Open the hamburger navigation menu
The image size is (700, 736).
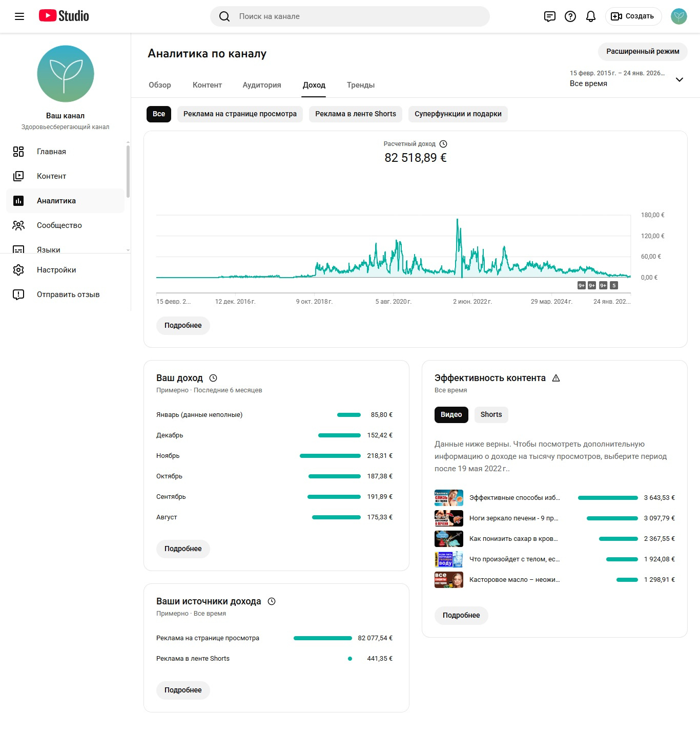(19, 16)
